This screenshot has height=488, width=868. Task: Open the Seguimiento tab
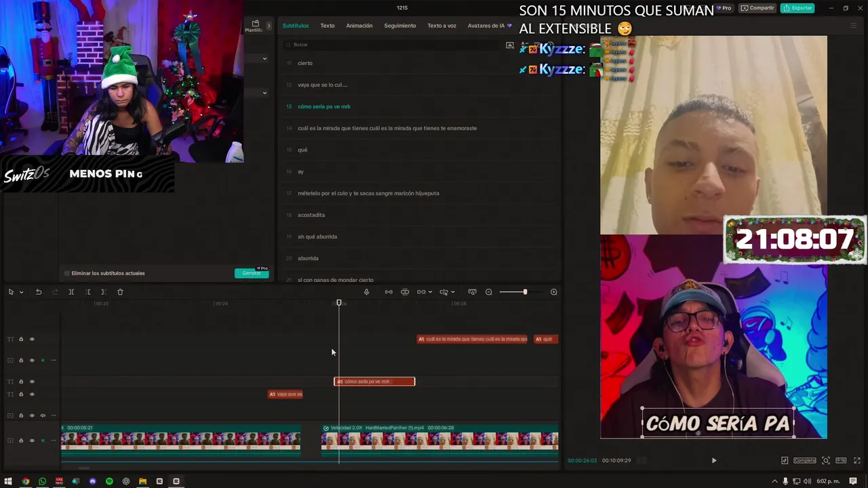click(400, 26)
